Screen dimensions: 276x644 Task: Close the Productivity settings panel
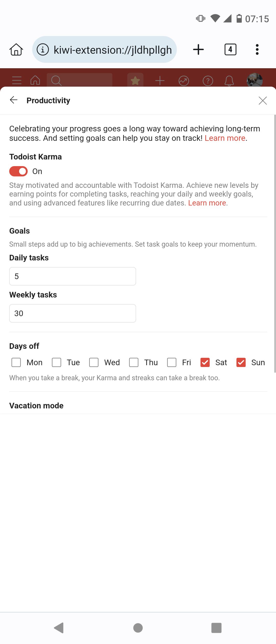(x=263, y=100)
